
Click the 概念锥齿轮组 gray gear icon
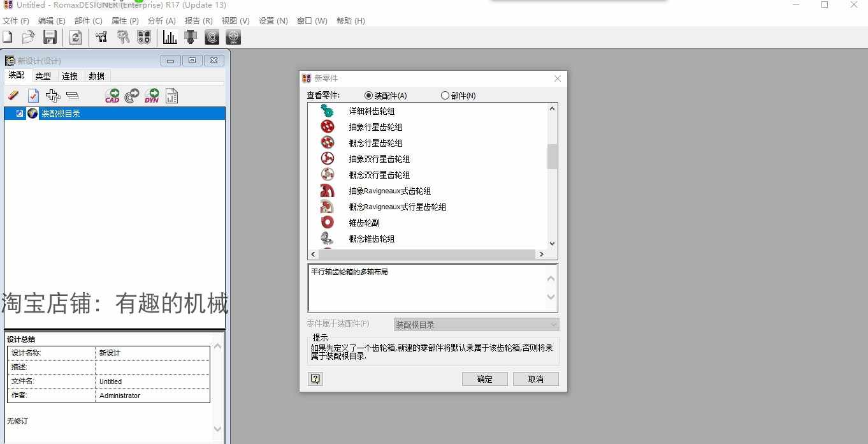(x=327, y=239)
